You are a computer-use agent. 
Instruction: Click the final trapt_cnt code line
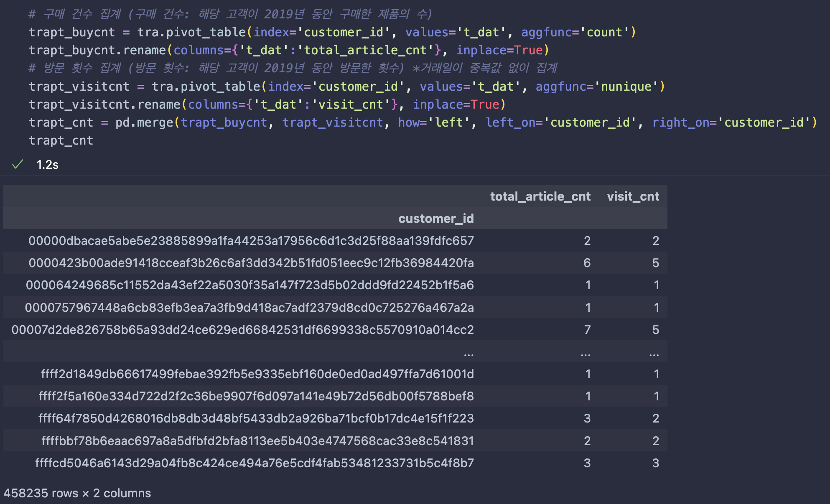[x=61, y=140]
